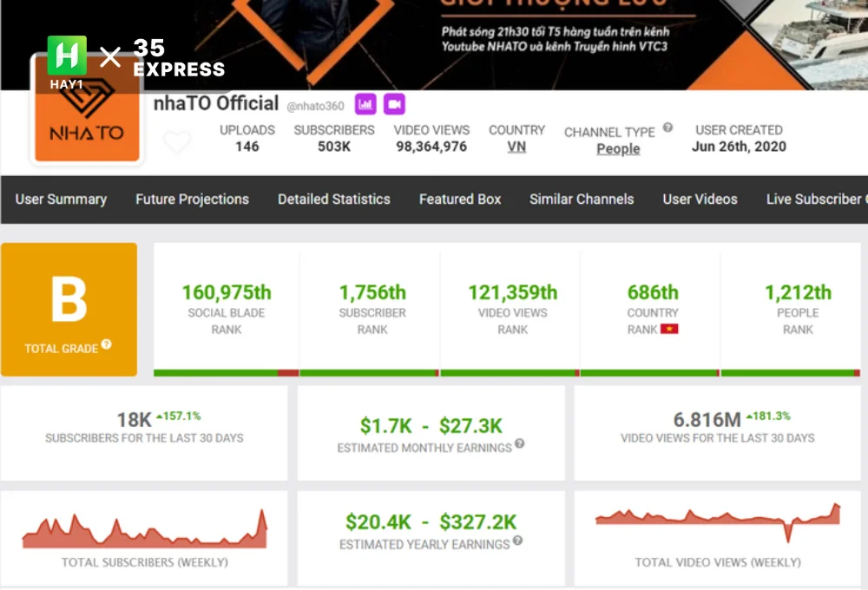The height and width of the screenshot is (590, 868).
Task: Click the Total Subscribers weekly chart
Action: point(144,528)
